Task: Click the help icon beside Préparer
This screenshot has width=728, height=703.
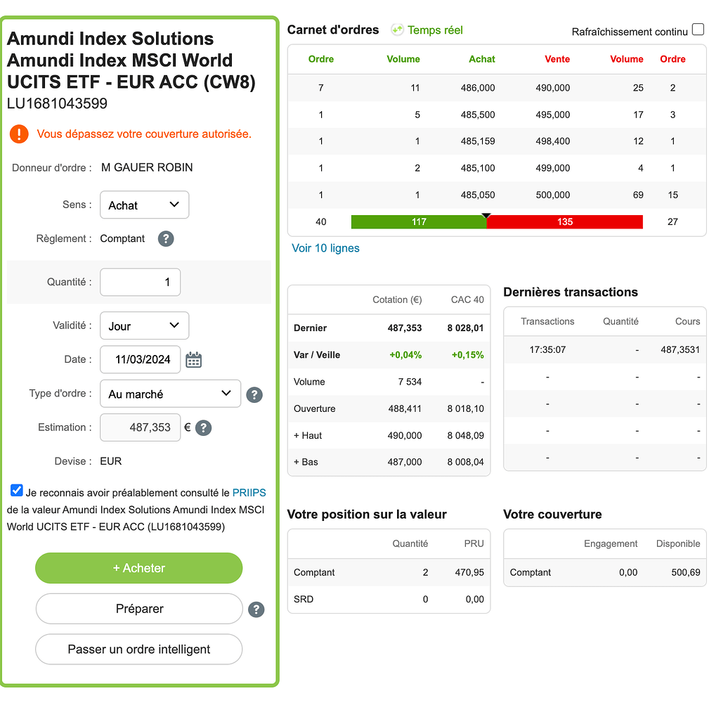Action: click(x=256, y=610)
